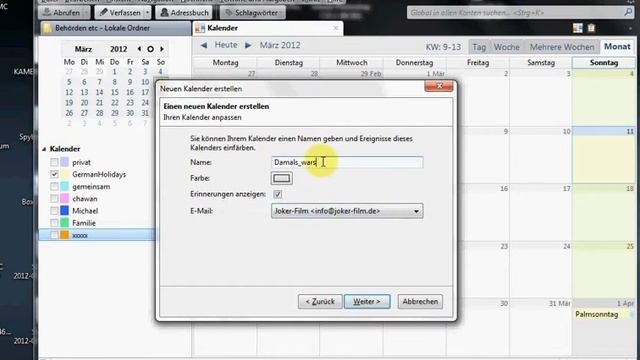Open the E-Mail dropdown Joker-Film
This screenshot has height=360, width=640.
[347, 211]
